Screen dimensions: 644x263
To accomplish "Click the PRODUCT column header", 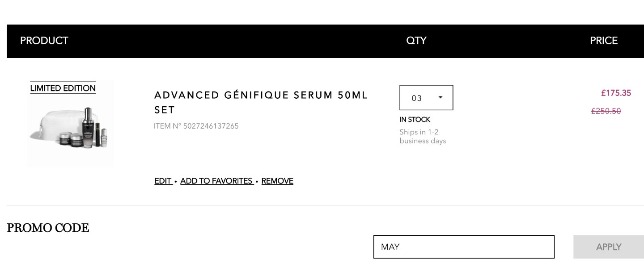I will (x=44, y=41).
